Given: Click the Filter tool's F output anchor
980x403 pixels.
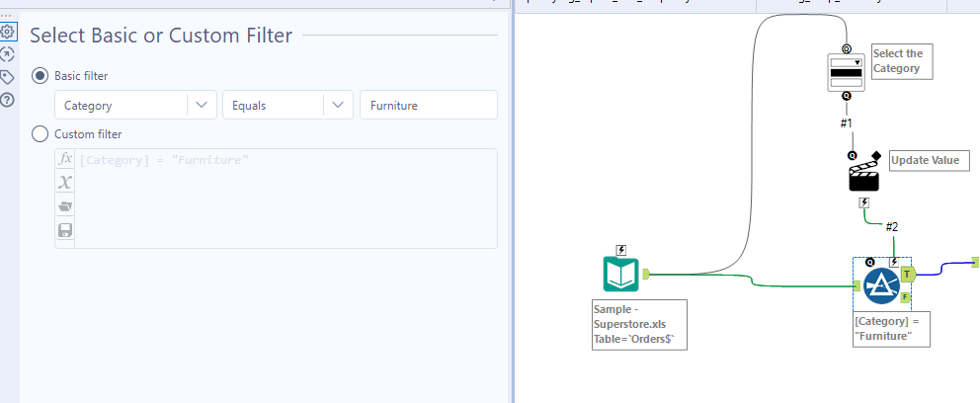Looking at the screenshot, I should tap(904, 297).
